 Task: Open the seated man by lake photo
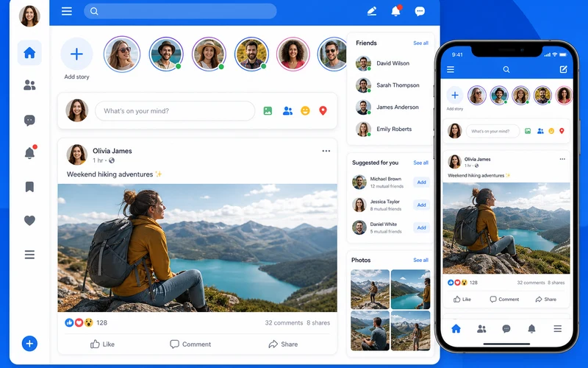point(370,330)
